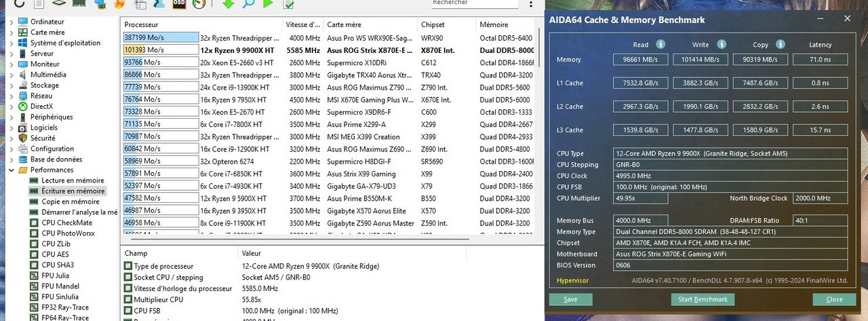Click the green down arrow toolbar icon
Screen dimensions: 868x321
coord(228,4)
